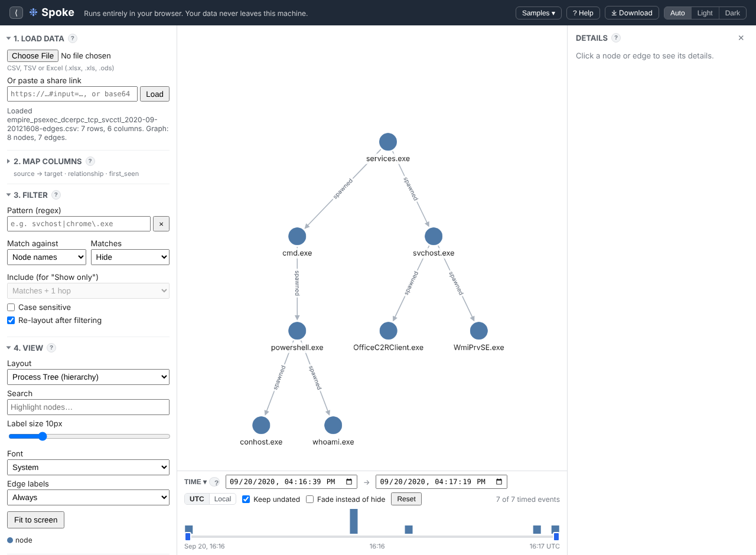Enable the Case sensitive checkbox

pyautogui.click(x=11, y=308)
